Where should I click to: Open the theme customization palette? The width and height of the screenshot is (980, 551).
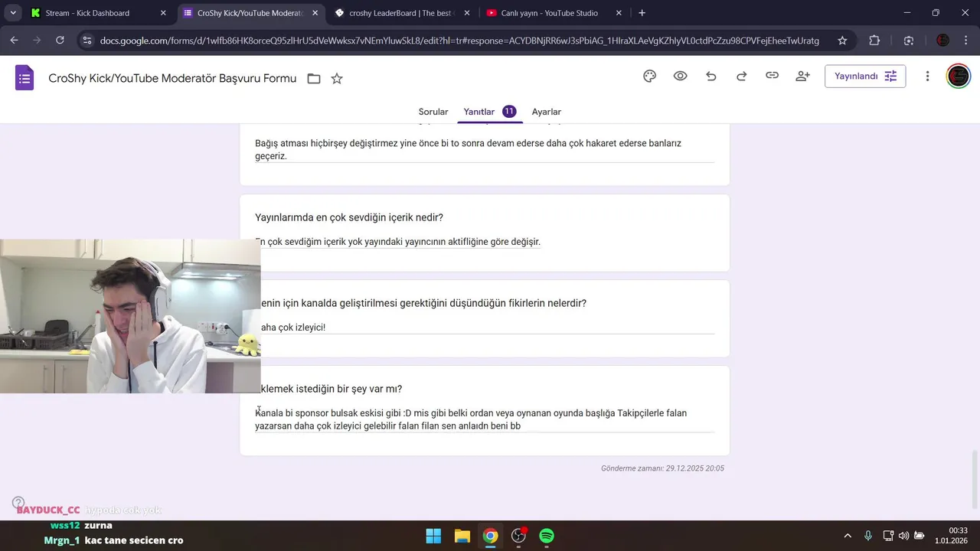point(650,76)
